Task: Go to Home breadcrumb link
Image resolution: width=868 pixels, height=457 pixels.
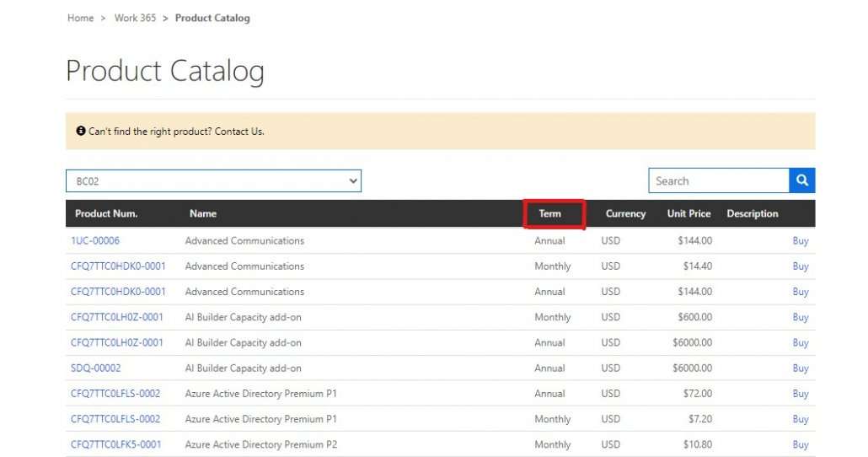Action: click(x=81, y=18)
